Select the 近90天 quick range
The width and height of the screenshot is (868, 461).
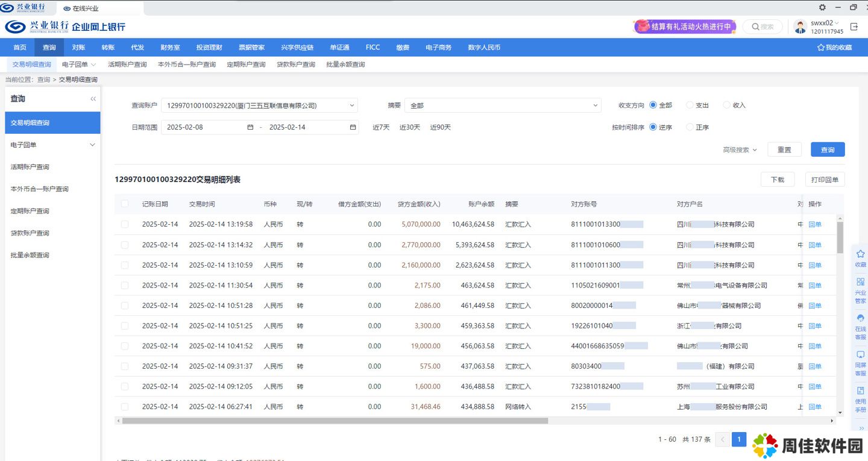coord(440,127)
